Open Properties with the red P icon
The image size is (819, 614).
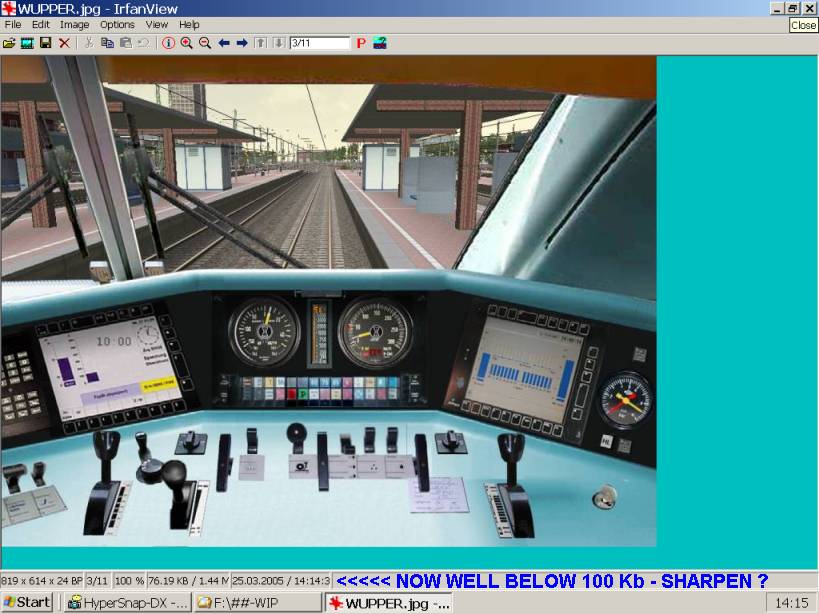click(x=361, y=43)
